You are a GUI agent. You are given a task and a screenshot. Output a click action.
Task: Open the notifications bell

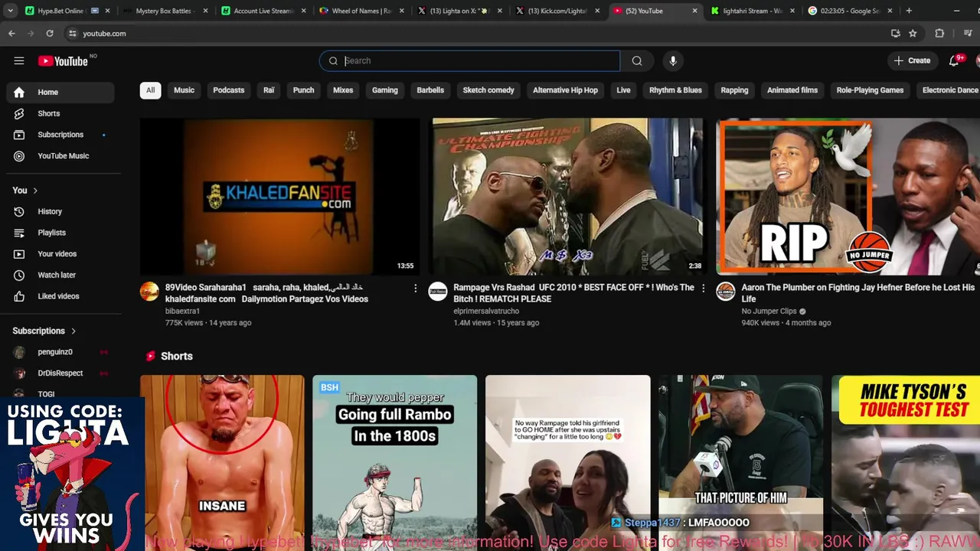coord(954,61)
